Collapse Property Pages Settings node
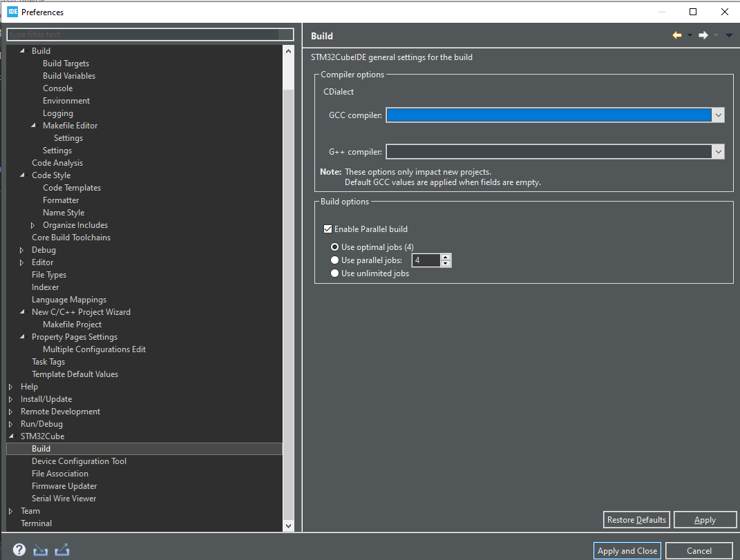This screenshot has width=740, height=560. click(22, 337)
